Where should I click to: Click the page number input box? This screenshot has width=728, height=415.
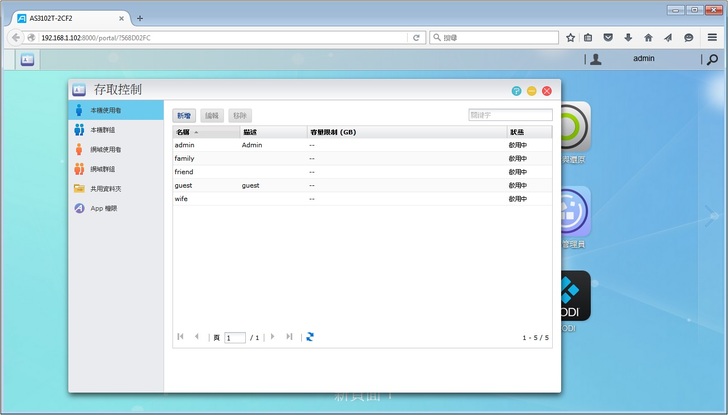tap(235, 338)
